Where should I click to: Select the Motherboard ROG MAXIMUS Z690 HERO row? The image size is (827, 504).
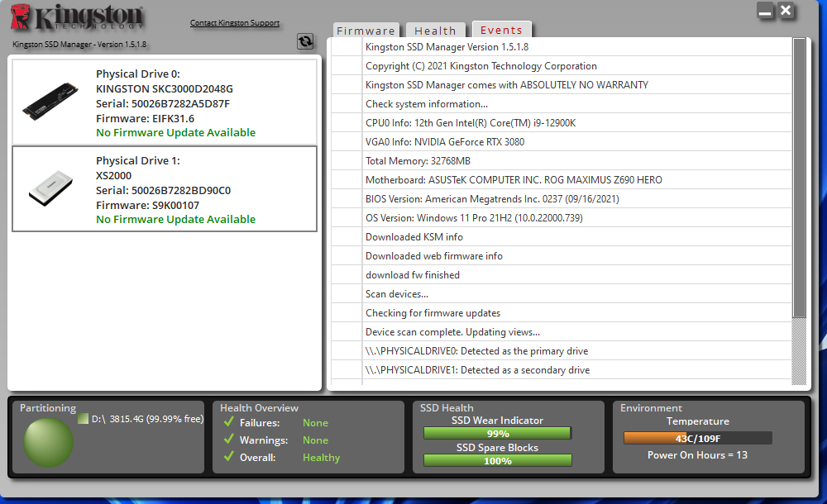(562, 180)
